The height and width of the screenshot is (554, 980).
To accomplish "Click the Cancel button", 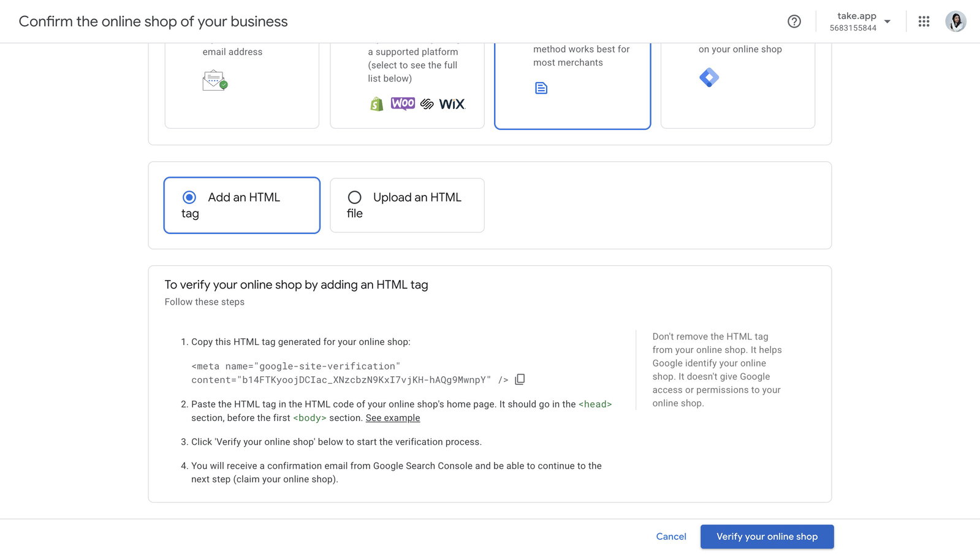I will pos(671,536).
